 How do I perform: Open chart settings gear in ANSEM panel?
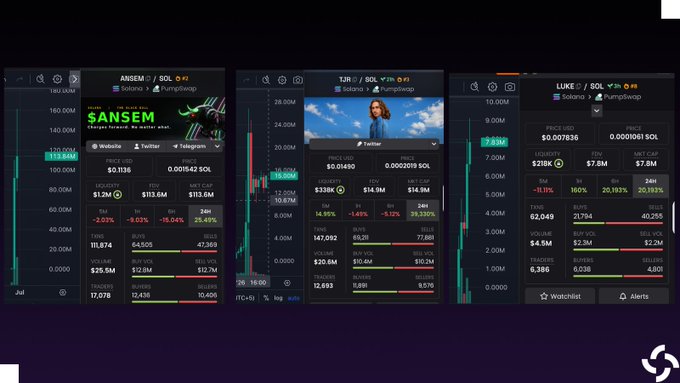coord(57,79)
